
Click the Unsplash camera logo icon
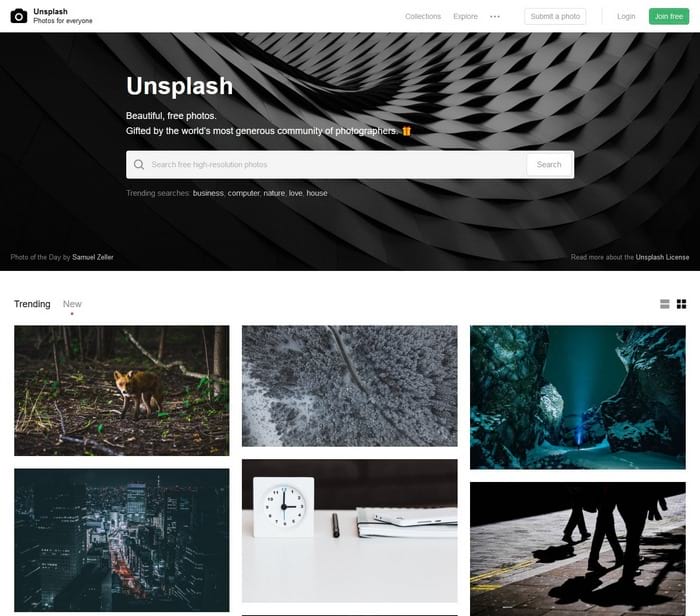[x=19, y=16]
